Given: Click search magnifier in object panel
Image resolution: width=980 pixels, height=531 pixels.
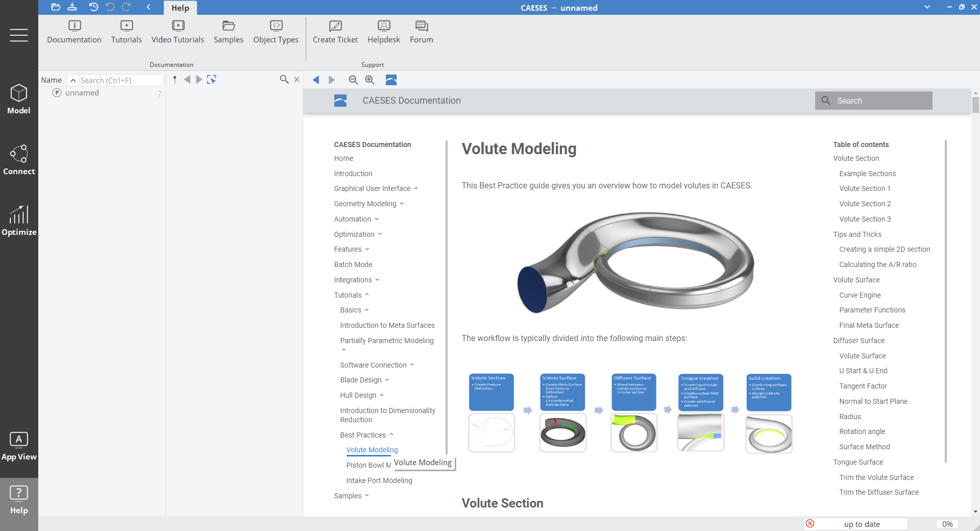Looking at the screenshot, I should [x=284, y=80].
